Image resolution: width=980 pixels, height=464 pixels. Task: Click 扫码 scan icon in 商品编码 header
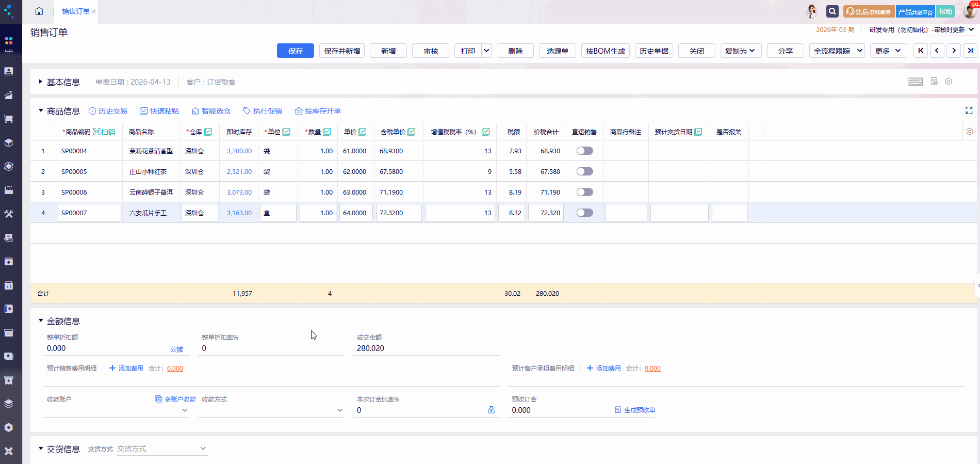[x=104, y=132]
